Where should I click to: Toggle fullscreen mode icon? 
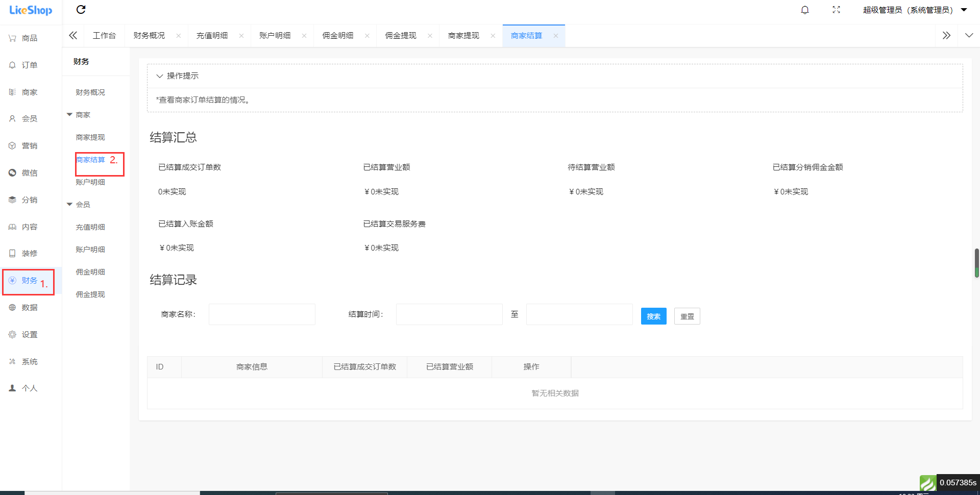pyautogui.click(x=836, y=10)
